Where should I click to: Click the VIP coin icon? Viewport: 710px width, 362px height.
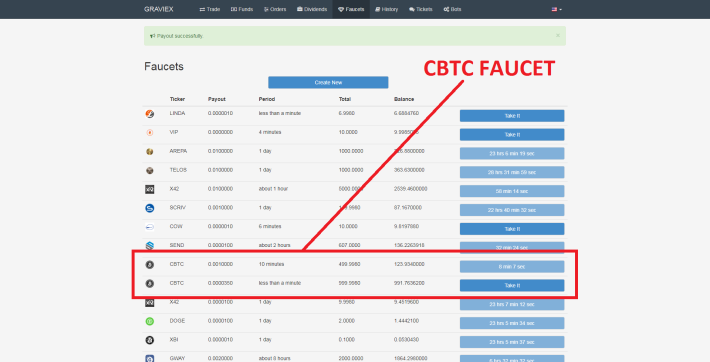pyautogui.click(x=149, y=133)
